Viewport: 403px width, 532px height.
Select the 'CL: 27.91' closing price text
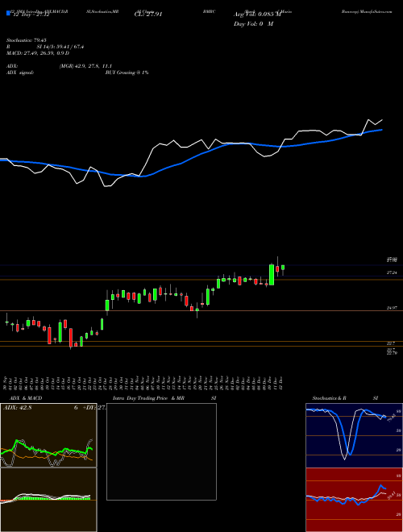point(148,15)
